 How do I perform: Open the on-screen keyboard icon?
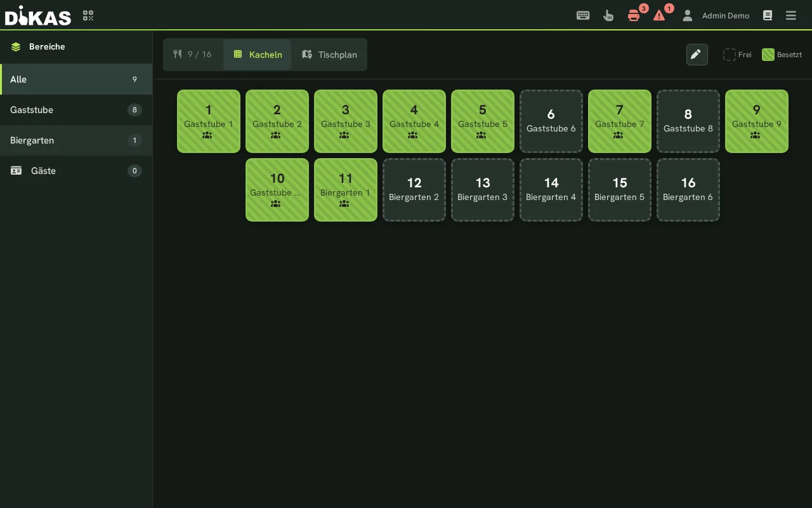[x=583, y=15]
